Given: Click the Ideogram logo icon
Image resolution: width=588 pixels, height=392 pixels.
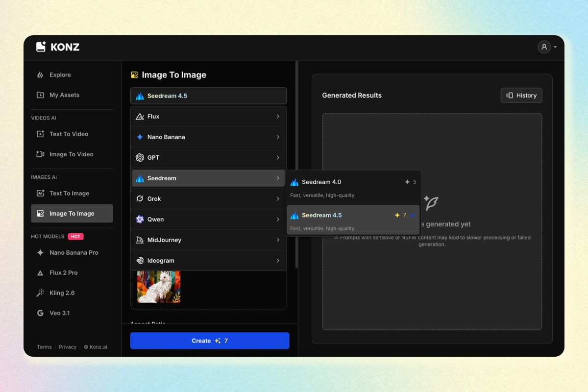Looking at the screenshot, I should point(140,261).
